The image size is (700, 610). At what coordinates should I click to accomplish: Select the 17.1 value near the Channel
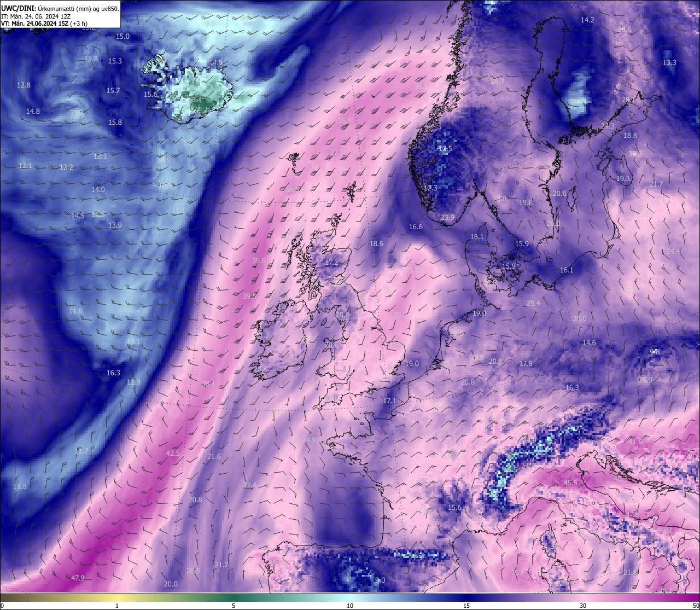pos(389,400)
